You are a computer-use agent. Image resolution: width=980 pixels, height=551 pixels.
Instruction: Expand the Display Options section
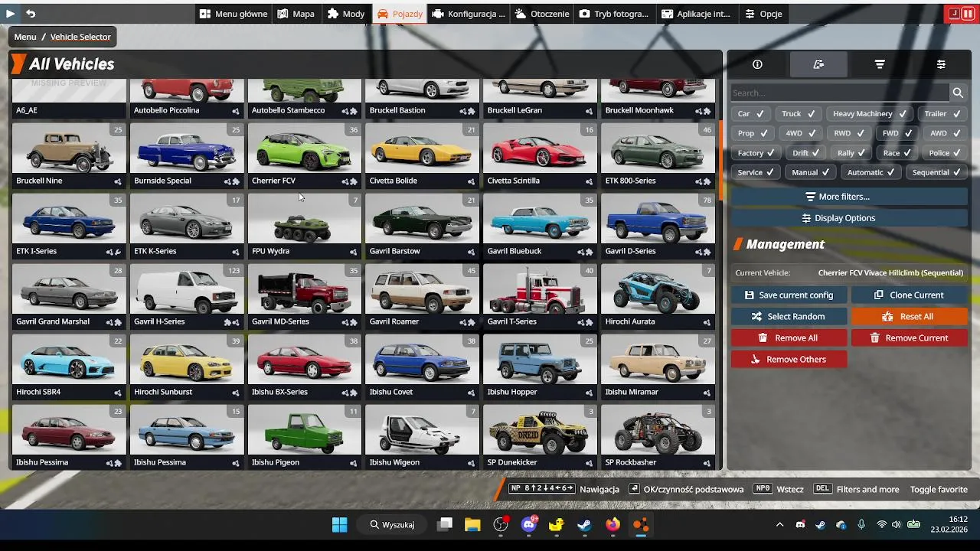tap(849, 218)
